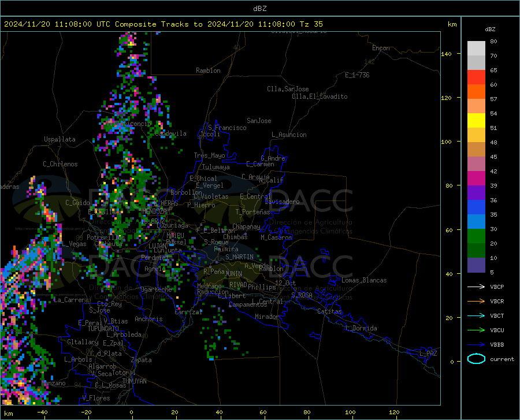Click the L_Dormida map label

[x=361, y=328]
